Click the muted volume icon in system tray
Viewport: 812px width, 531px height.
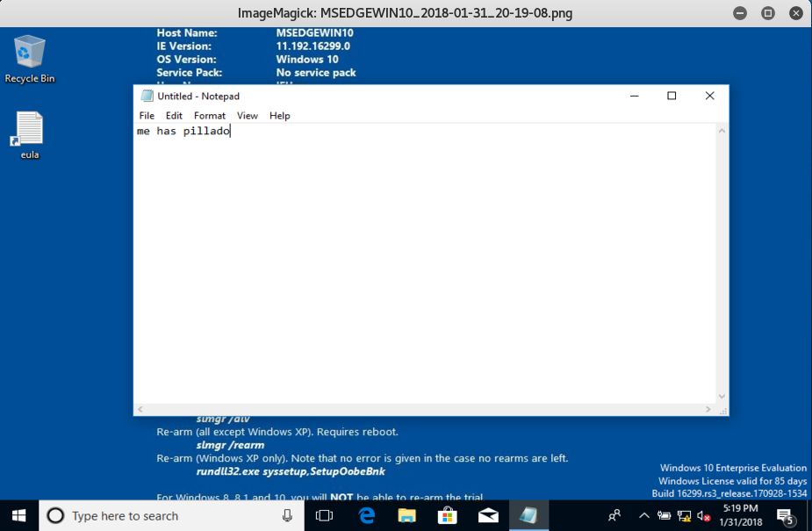(703, 515)
